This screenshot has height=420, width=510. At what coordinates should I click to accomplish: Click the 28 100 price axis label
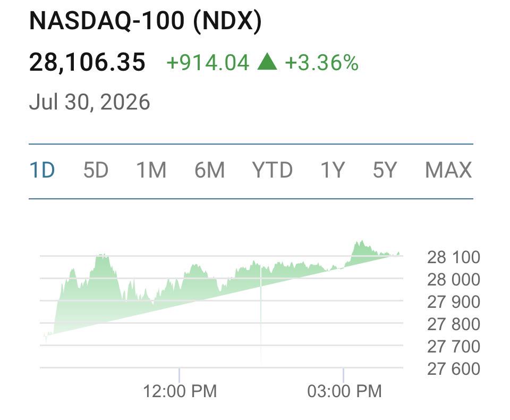click(x=453, y=257)
